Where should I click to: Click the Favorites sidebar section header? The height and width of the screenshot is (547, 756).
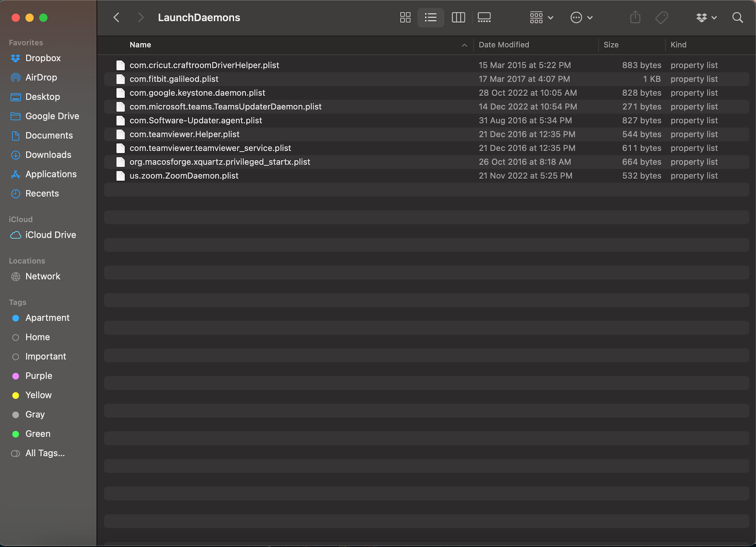coord(26,43)
